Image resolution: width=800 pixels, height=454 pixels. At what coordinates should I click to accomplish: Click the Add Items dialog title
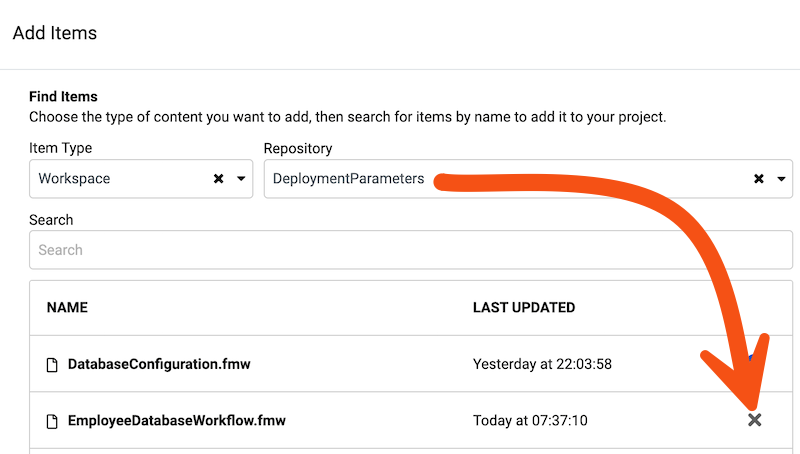pyautogui.click(x=55, y=33)
